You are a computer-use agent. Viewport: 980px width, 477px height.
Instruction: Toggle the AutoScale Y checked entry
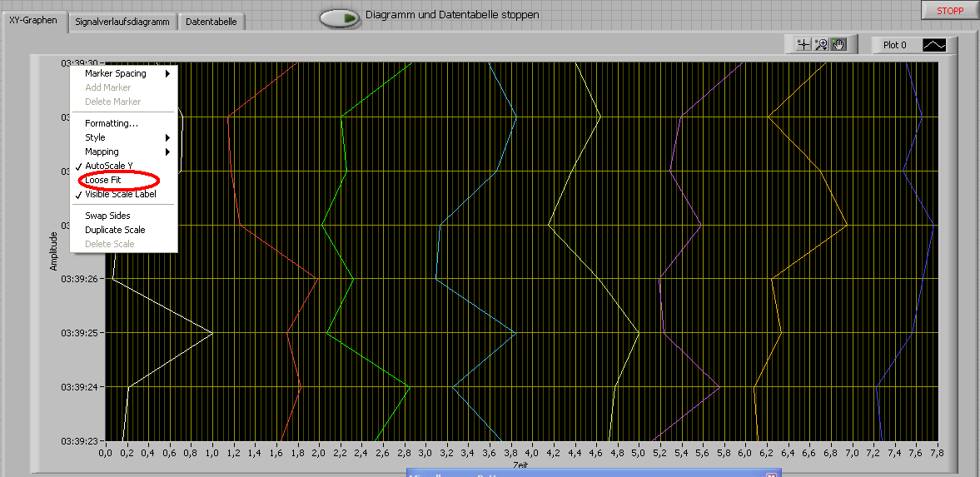124,166
